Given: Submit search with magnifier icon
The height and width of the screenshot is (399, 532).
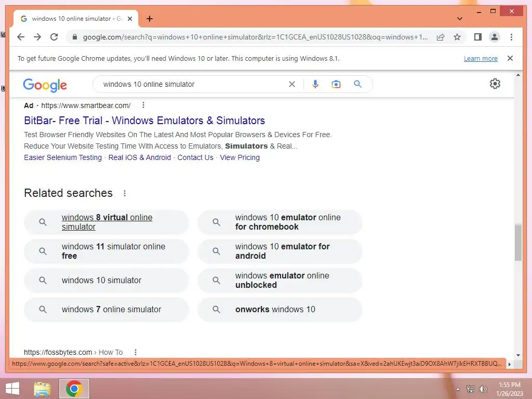Looking at the screenshot, I should 357,84.
